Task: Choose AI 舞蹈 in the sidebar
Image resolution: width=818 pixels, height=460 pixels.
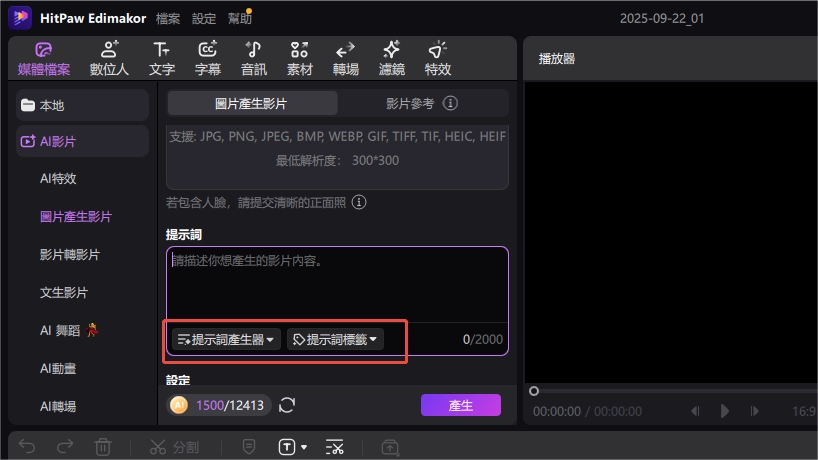Action: click(x=69, y=331)
